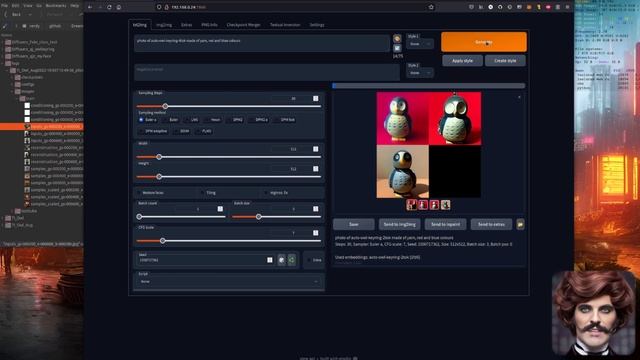The width and height of the screenshot is (640, 360).
Task: Click the second small thumbnail under the gallery
Action: pyautogui.click(x=423, y=204)
